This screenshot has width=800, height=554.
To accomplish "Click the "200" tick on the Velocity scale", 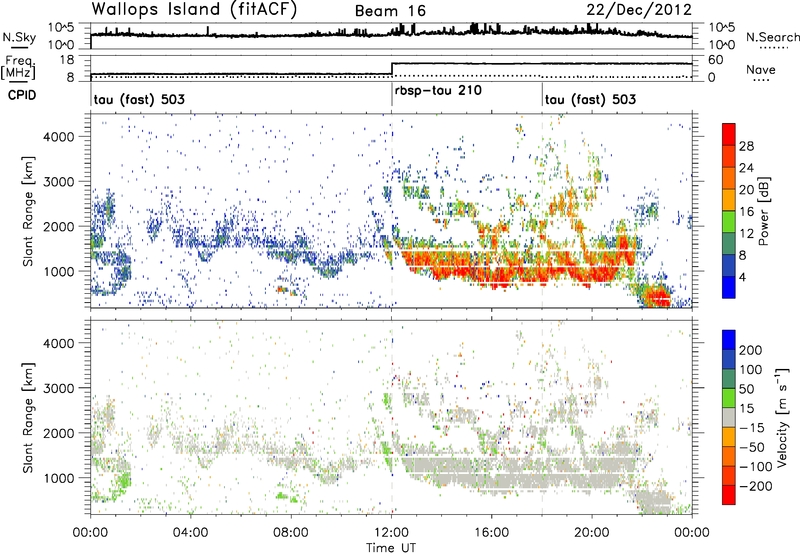I will (750, 350).
